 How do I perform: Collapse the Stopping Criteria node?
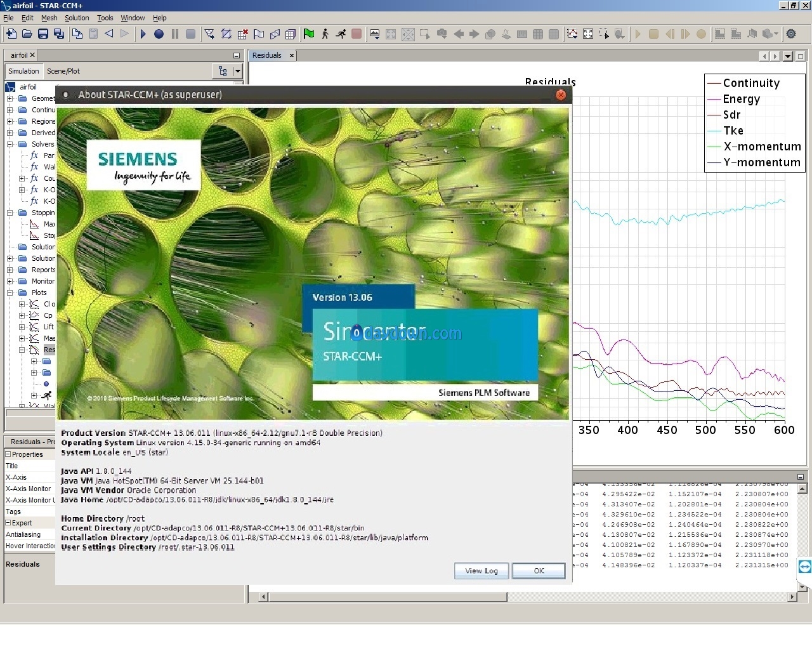point(10,213)
